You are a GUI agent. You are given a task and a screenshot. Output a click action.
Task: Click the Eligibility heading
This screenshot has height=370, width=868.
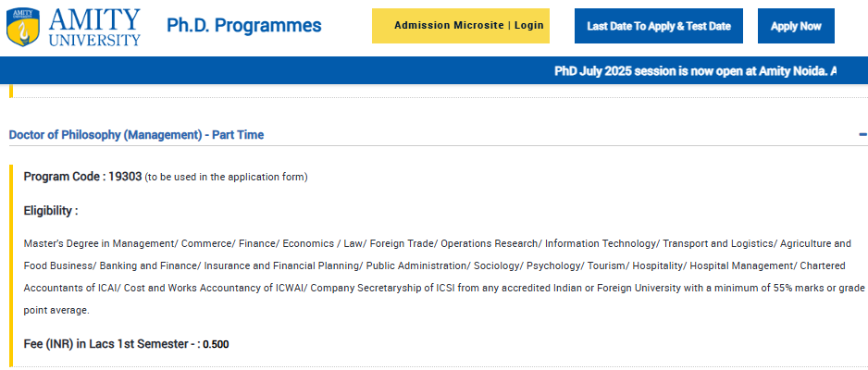pos(51,211)
